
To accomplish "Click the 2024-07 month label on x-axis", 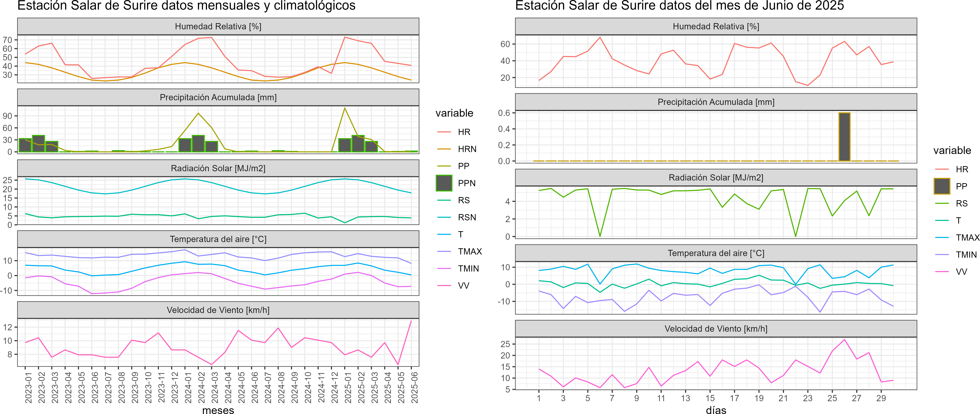I will click(x=268, y=387).
